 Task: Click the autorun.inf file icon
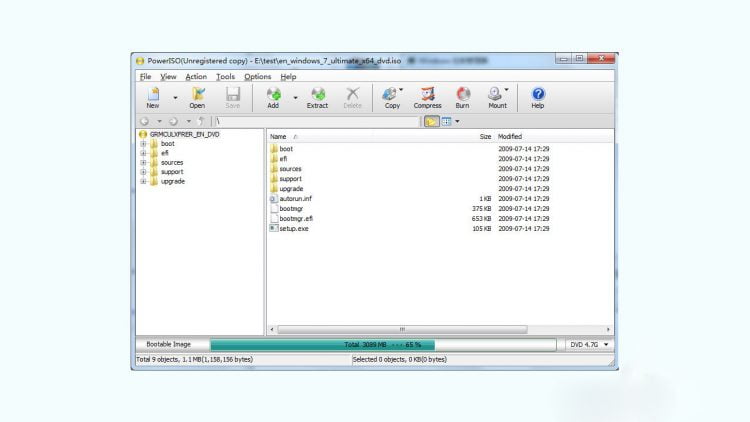(274, 199)
